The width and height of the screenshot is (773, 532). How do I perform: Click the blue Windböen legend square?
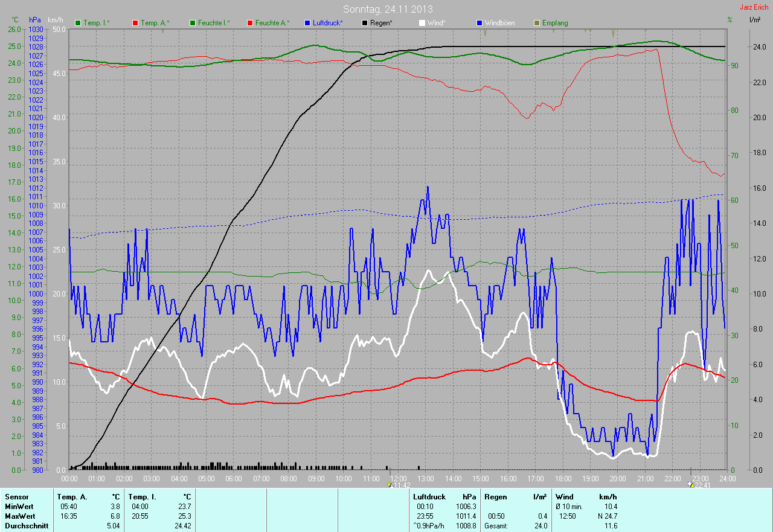(x=480, y=23)
